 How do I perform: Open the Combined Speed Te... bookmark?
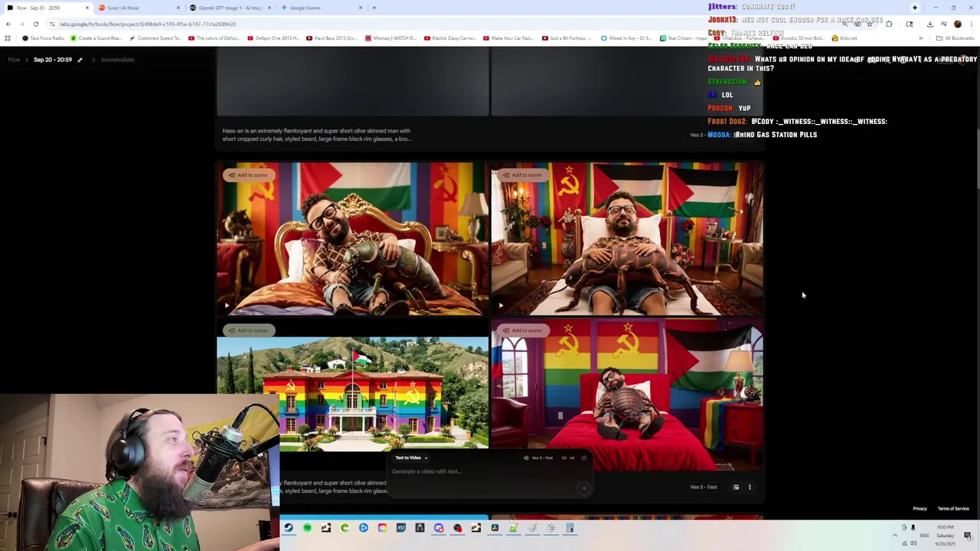coord(155,38)
